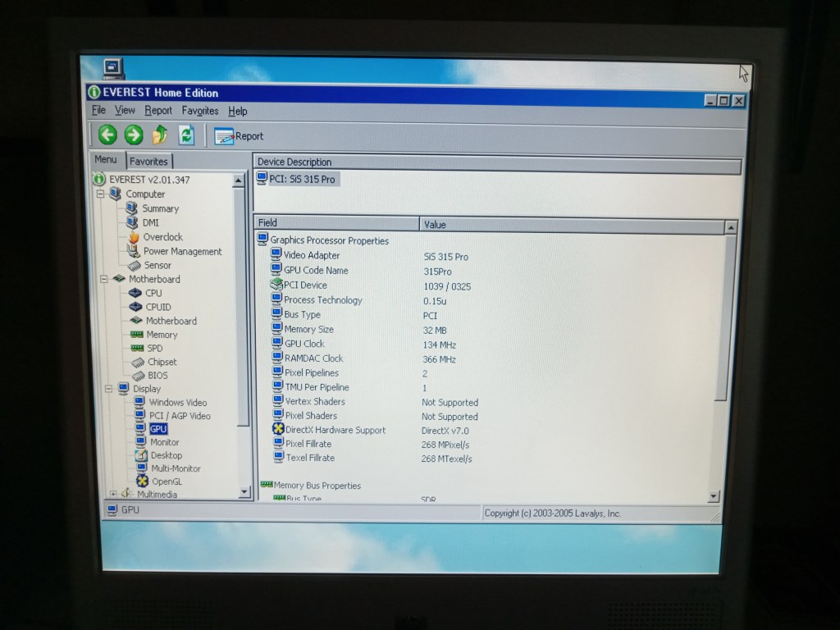Open the Sensor page in tree
Image resolution: width=840 pixels, height=630 pixels.
(x=157, y=265)
